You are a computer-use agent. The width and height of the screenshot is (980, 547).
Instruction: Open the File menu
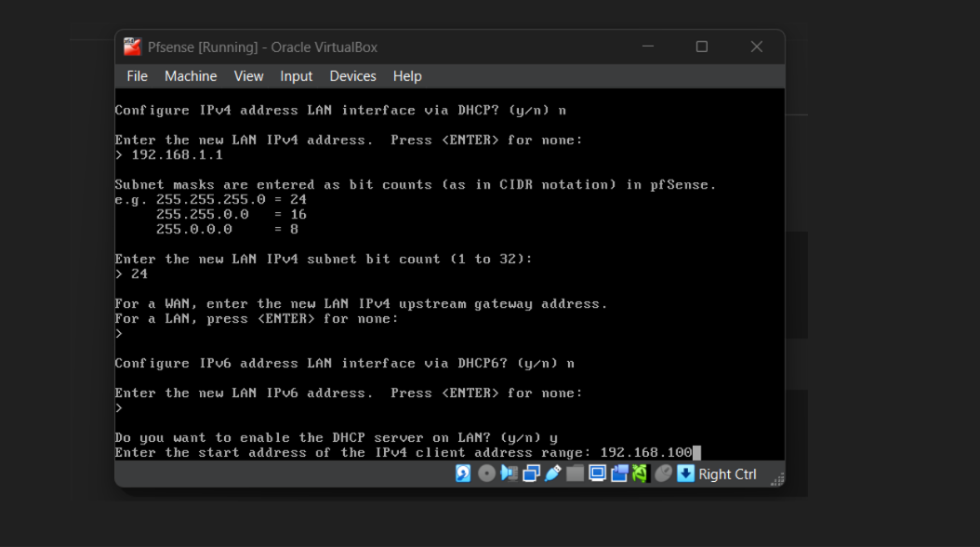(137, 76)
